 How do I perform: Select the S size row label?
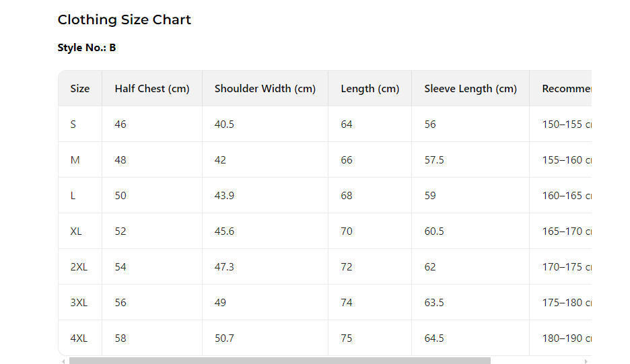73,124
